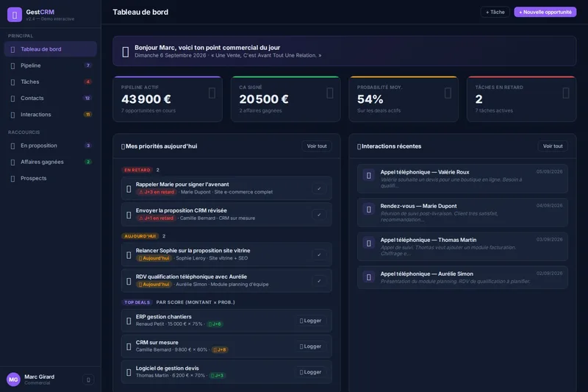The image size is (588, 392).
Task: Click + Nouvelle opportunité button
Action: [x=545, y=12]
